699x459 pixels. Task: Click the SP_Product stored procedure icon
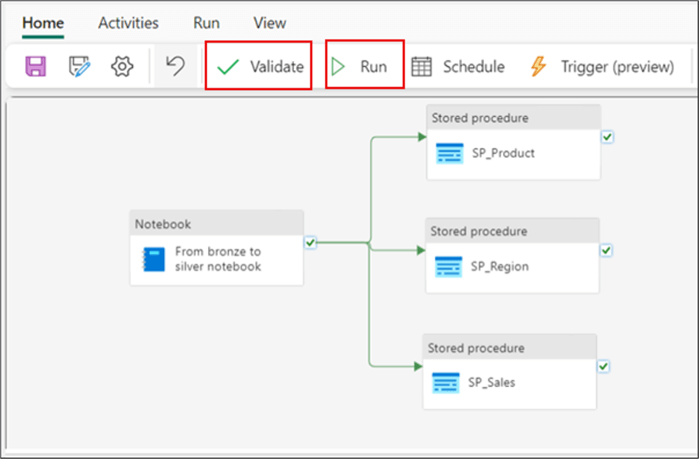pyautogui.click(x=450, y=153)
